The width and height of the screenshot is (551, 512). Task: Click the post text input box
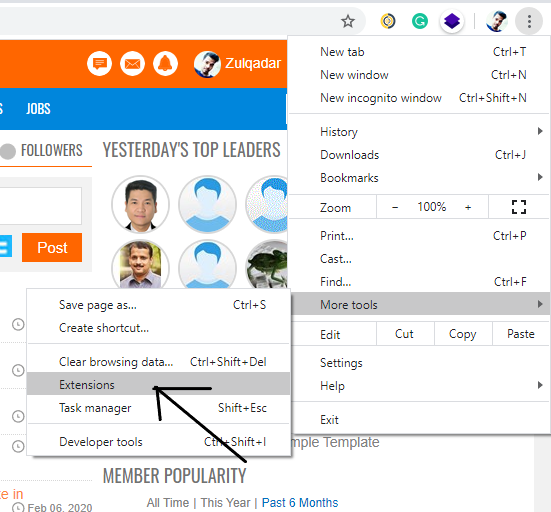coord(40,206)
